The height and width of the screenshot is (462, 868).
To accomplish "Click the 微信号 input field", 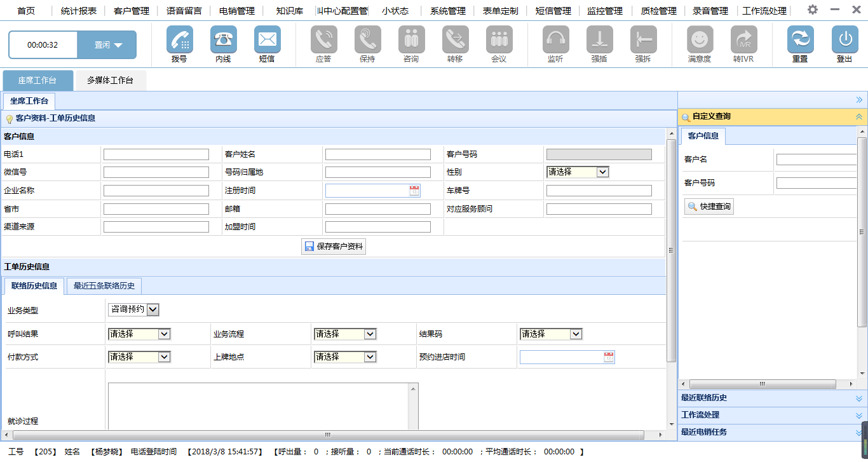I will pyautogui.click(x=156, y=172).
